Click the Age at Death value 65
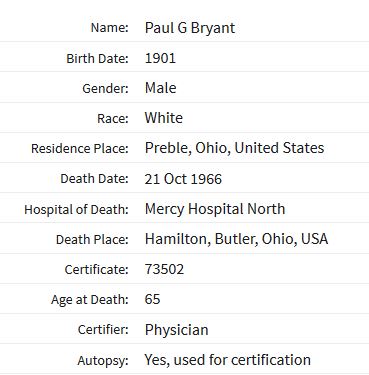 pos(152,299)
